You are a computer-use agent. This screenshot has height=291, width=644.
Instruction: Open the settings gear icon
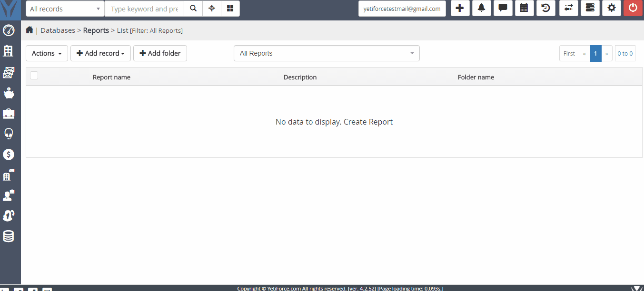point(612,8)
